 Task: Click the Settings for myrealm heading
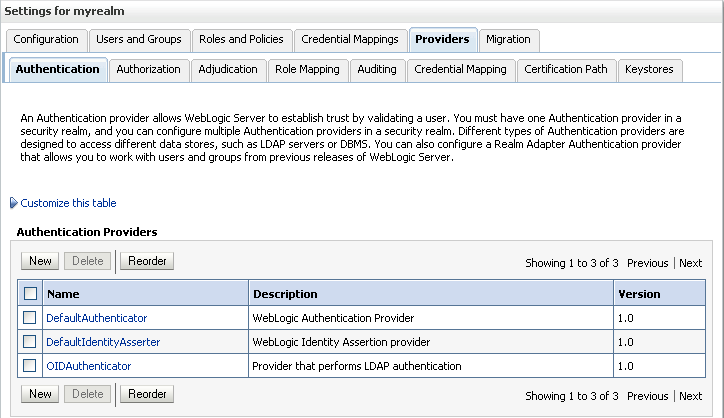(64, 11)
